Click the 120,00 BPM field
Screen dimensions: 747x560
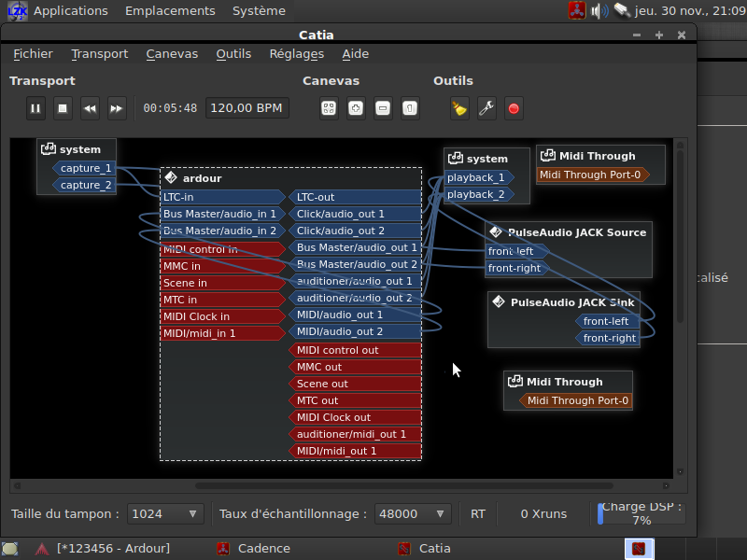(247, 108)
